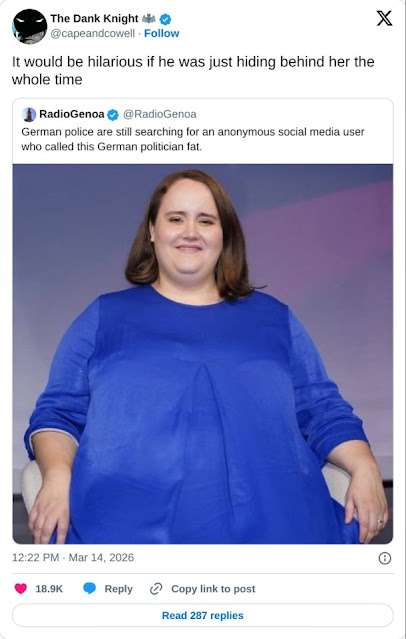This screenshot has width=406, height=639.
Task: Open the X logo icon
Action: (x=384, y=18)
